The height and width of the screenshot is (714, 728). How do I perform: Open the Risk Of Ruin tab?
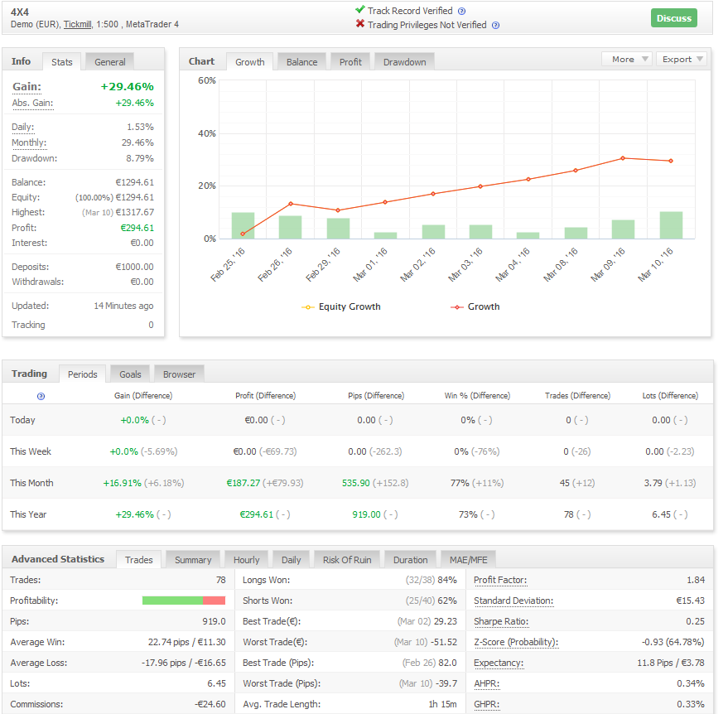(x=347, y=560)
